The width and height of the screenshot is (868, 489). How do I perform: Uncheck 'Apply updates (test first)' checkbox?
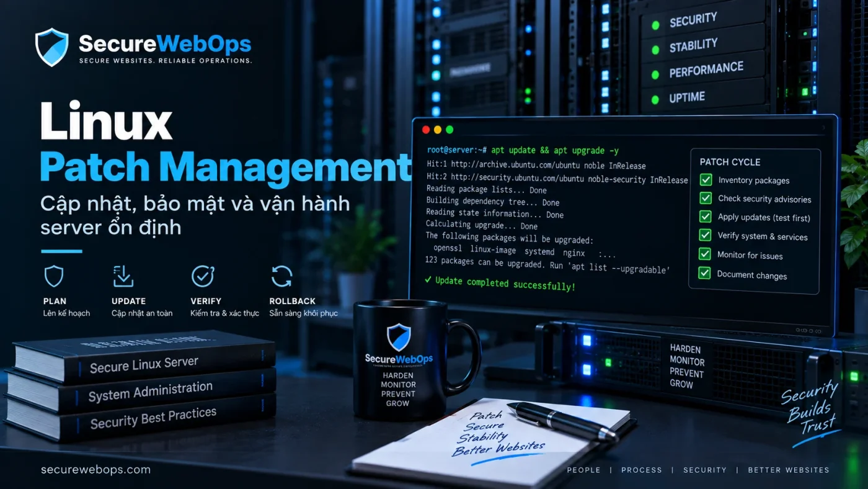[x=706, y=217]
